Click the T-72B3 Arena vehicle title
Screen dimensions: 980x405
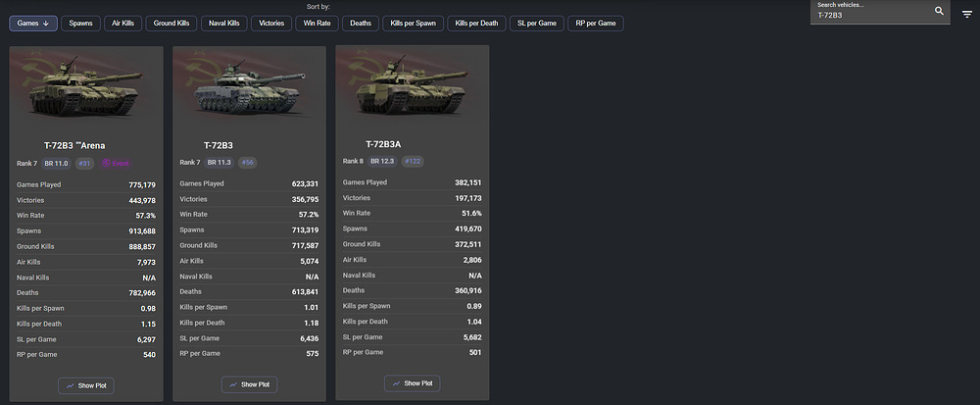click(74, 146)
